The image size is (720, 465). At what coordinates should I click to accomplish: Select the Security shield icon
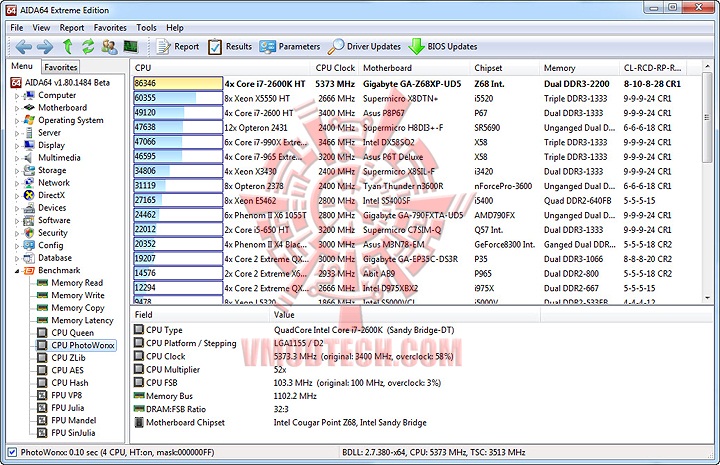(x=29, y=233)
